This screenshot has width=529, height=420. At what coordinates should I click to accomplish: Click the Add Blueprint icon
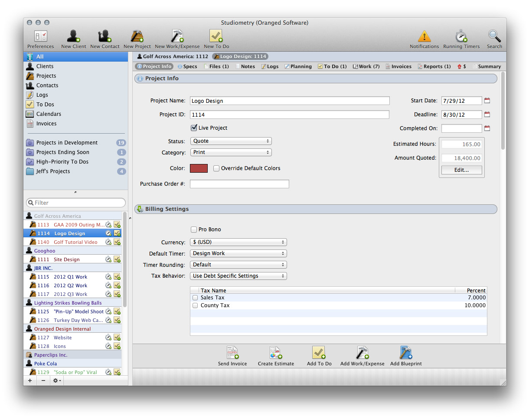point(405,353)
